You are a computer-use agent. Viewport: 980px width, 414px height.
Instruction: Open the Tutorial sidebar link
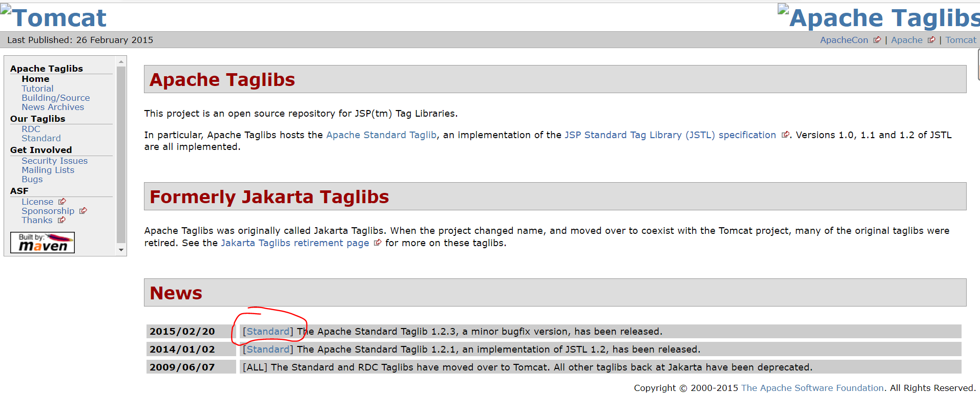click(x=37, y=89)
